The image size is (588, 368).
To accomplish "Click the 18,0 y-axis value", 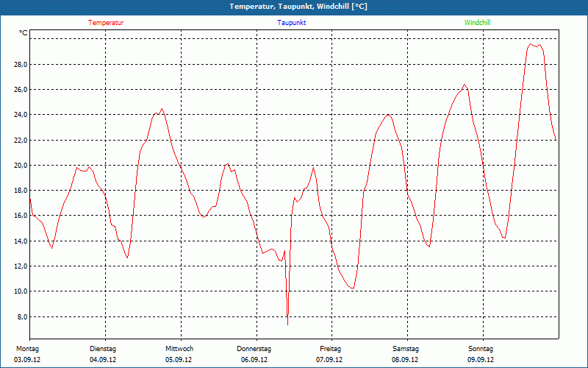I will click(21, 191).
